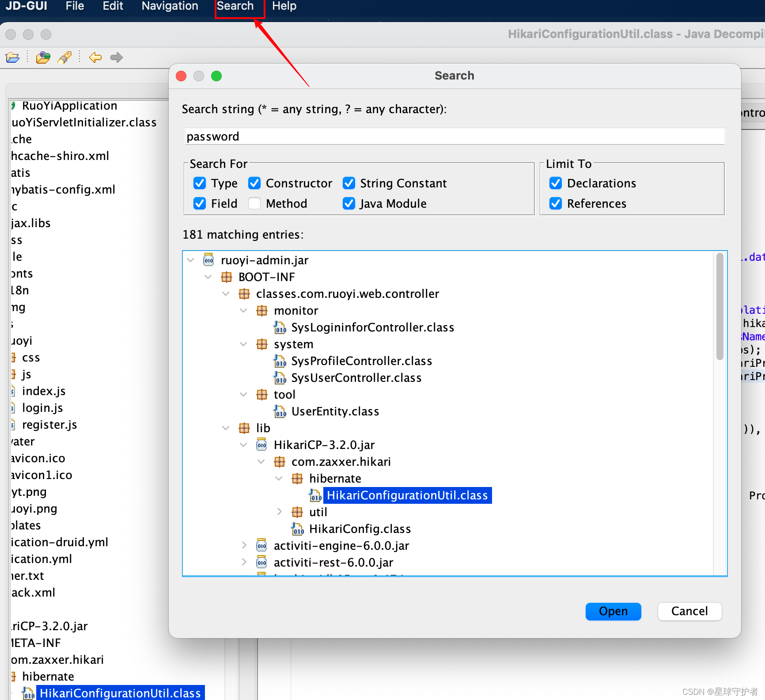The width and height of the screenshot is (765, 700).
Task: Click the util package icon
Action: [297, 512]
